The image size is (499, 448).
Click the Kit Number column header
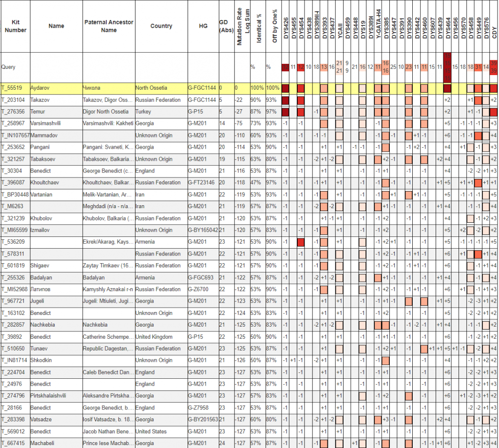click(x=15, y=26)
